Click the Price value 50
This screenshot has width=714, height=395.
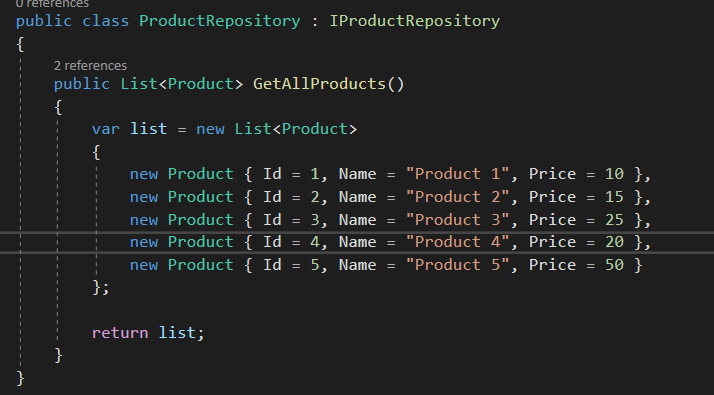click(x=614, y=265)
